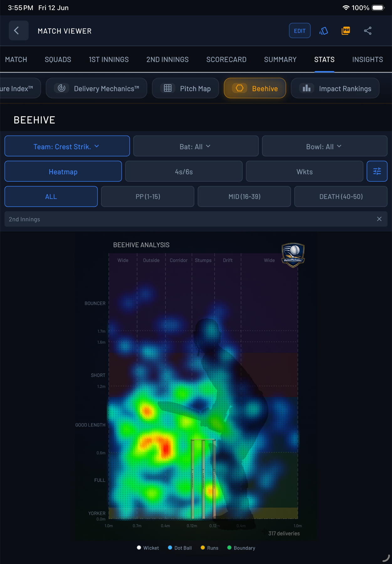Click the Corridor column label

tap(179, 260)
